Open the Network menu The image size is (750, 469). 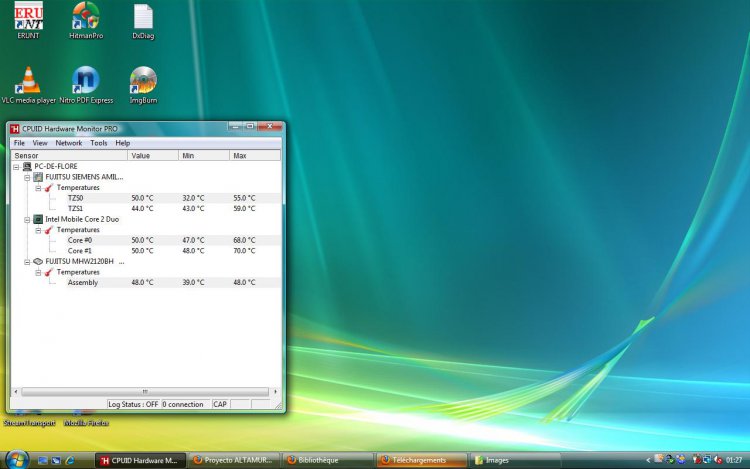[x=68, y=143]
